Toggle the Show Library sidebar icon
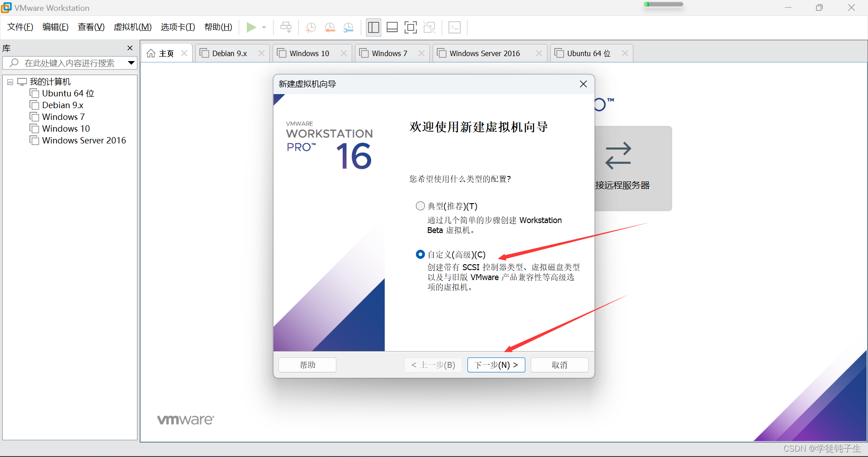Screen dimensions: 868x457 [373, 28]
